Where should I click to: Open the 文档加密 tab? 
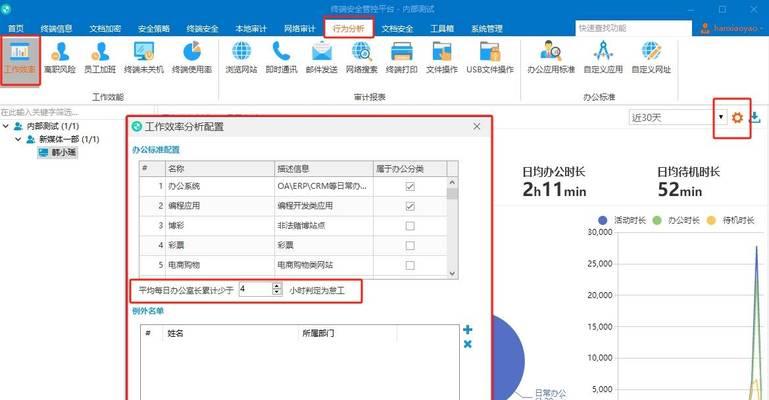105,28
